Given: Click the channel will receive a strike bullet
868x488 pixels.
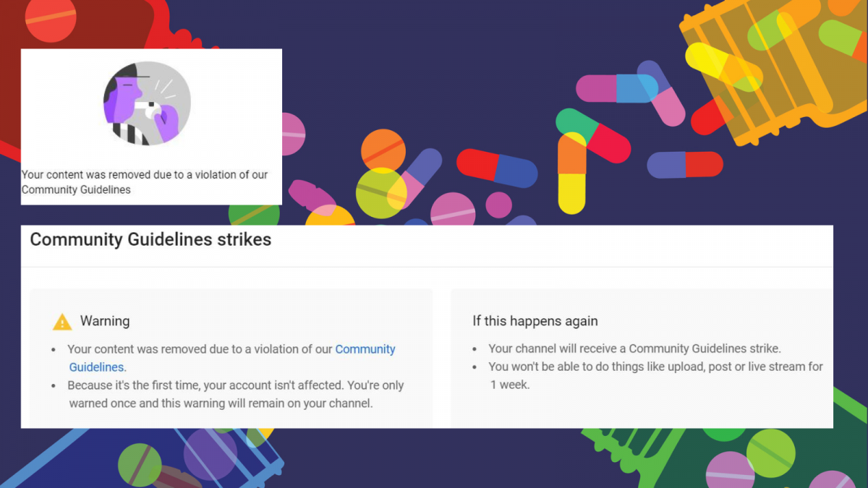Looking at the screenshot, I should [x=634, y=348].
